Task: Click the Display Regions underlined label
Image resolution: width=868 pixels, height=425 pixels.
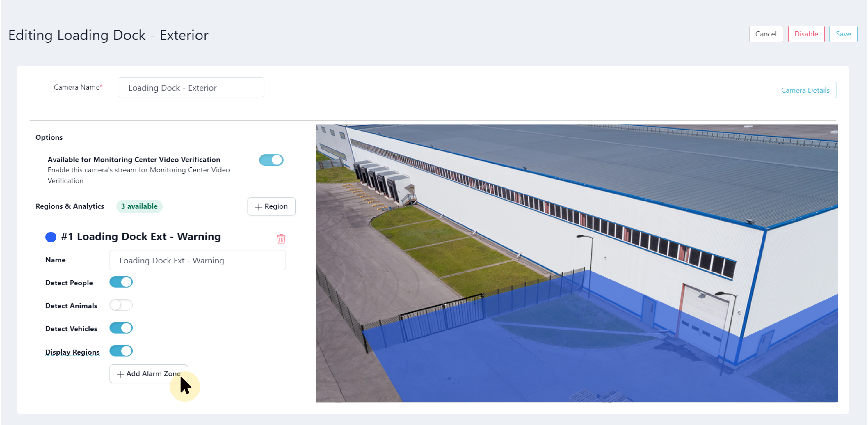Action: (72, 352)
